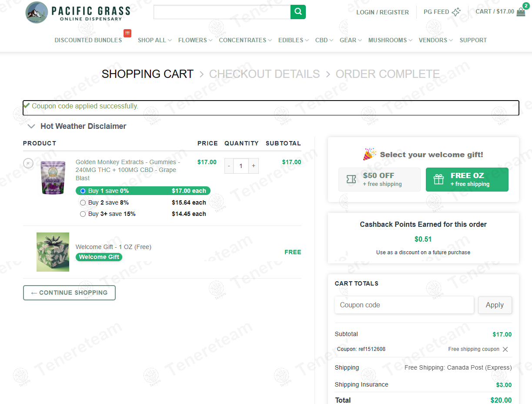The width and height of the screenshot is (532, 404).
Task: Choose the $50 OFF welcome gift
Action: (379, 179)
